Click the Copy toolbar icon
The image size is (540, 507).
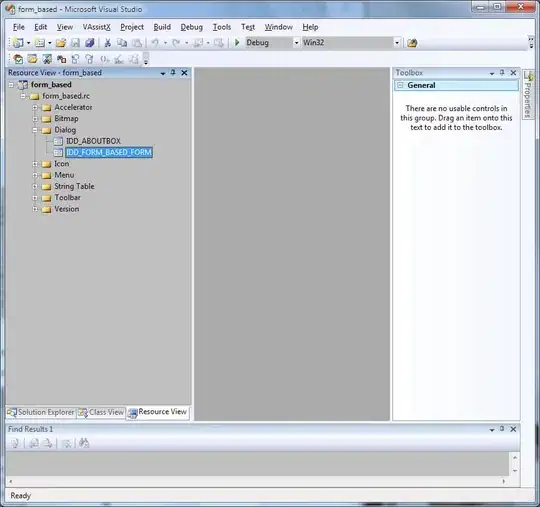point(122,43)
